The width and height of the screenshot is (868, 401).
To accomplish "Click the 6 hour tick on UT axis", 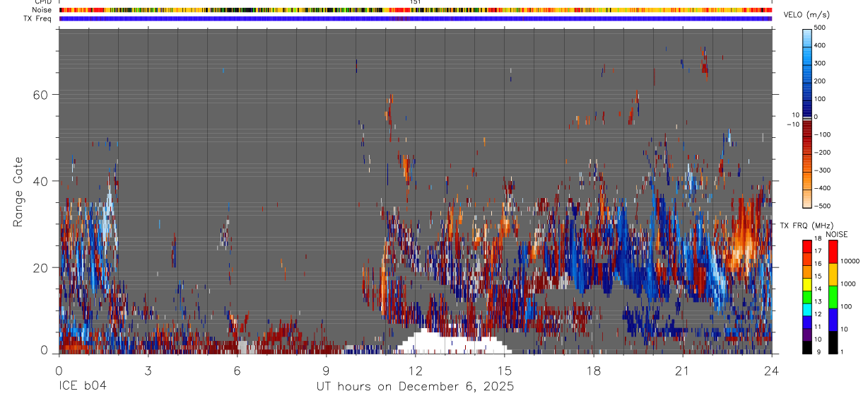I will tap(237, 370).
